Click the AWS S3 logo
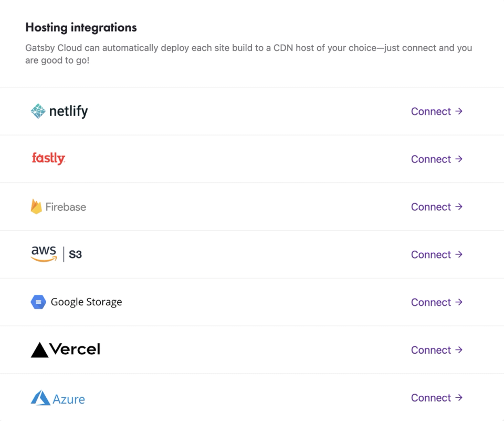Image resolution: width=504 pixels, height=421 pixels. [57, 254]
